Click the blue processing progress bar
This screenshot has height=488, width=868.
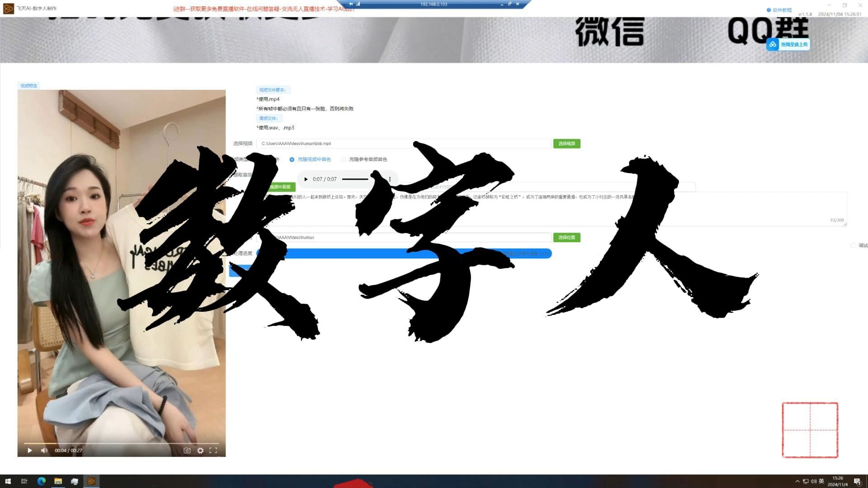[x=404, y=253]
